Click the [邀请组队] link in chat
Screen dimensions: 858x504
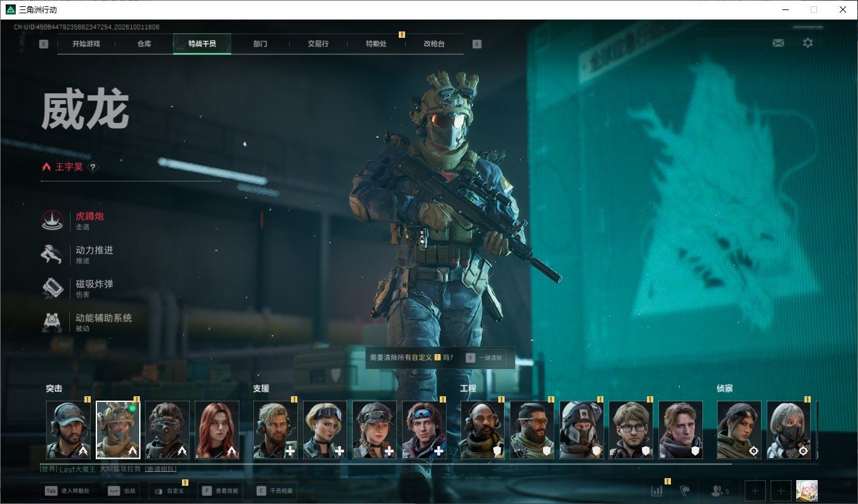[160, 469]
